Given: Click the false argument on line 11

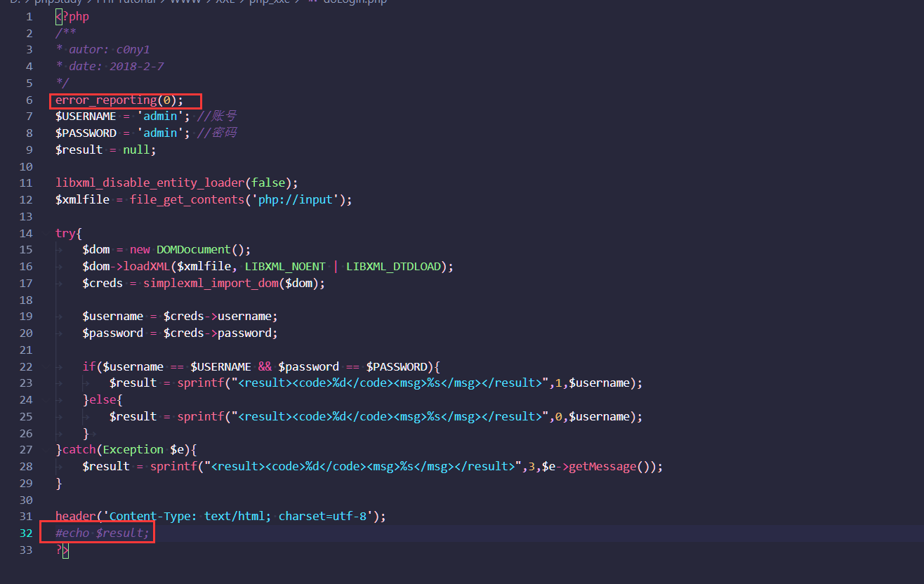Looking at the screenshot, I should coord(268,183).
